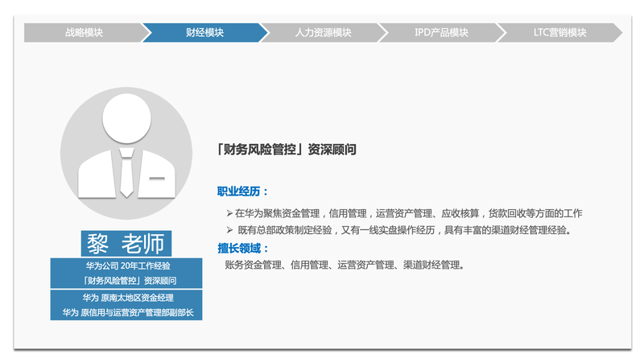
Task: Click the blue 擅长领域 section label
Action: pyautogui.click(x=242, y=248)
